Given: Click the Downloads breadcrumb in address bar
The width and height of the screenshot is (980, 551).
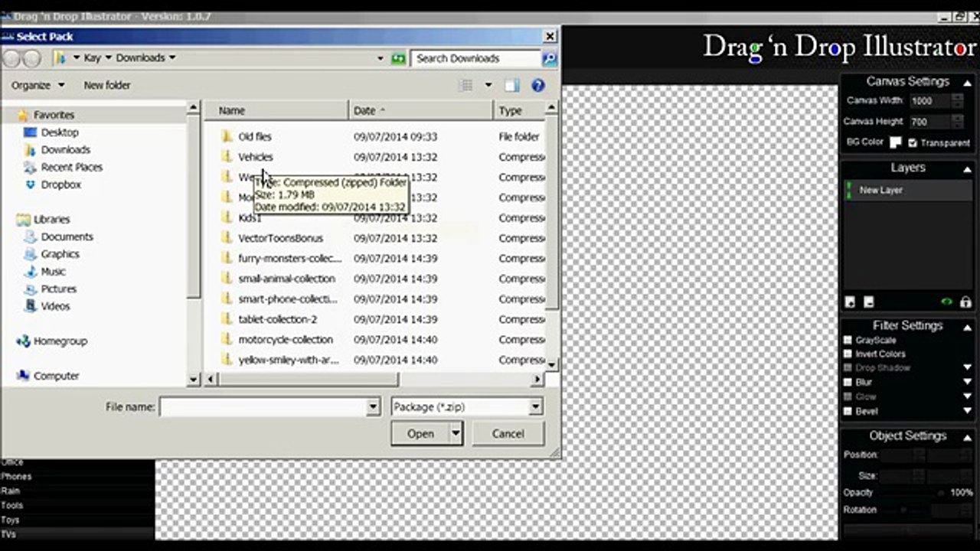Looking at the screenshot, I should pyautogui.click(x=140, y=58).
